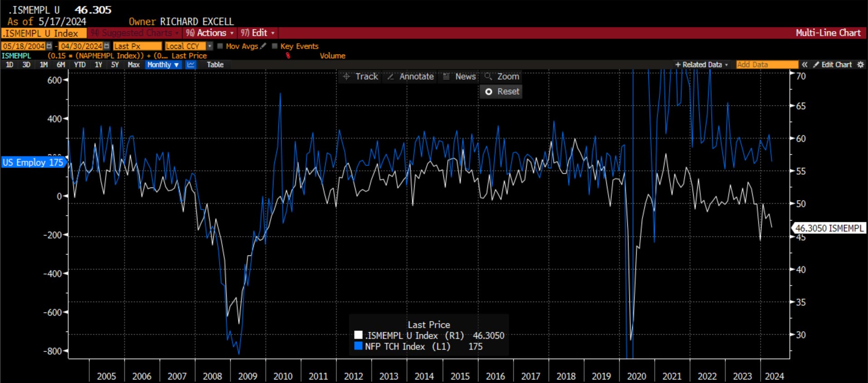Select the 1Y range tab
This screenshot has height=383, width=868.
pos(98,65)
